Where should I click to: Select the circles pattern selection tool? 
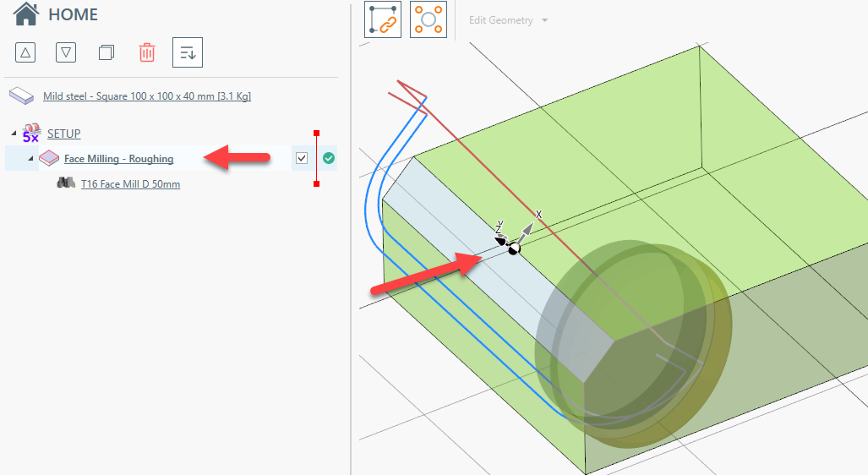[x=429, y=19]
